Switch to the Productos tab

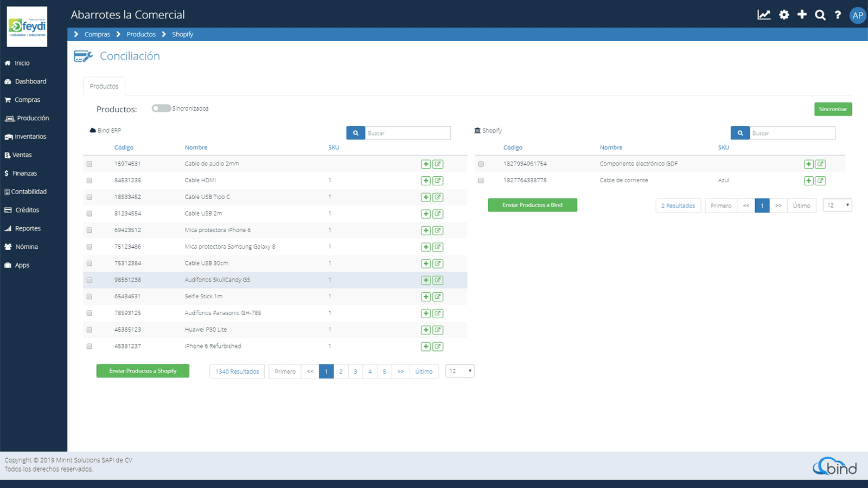point(104,86)
